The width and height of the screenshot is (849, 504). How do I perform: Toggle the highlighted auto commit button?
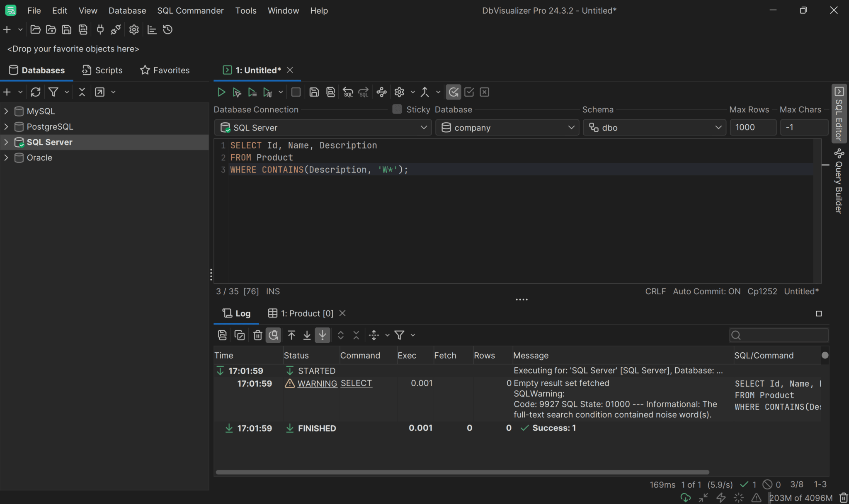tap(454, 92)
